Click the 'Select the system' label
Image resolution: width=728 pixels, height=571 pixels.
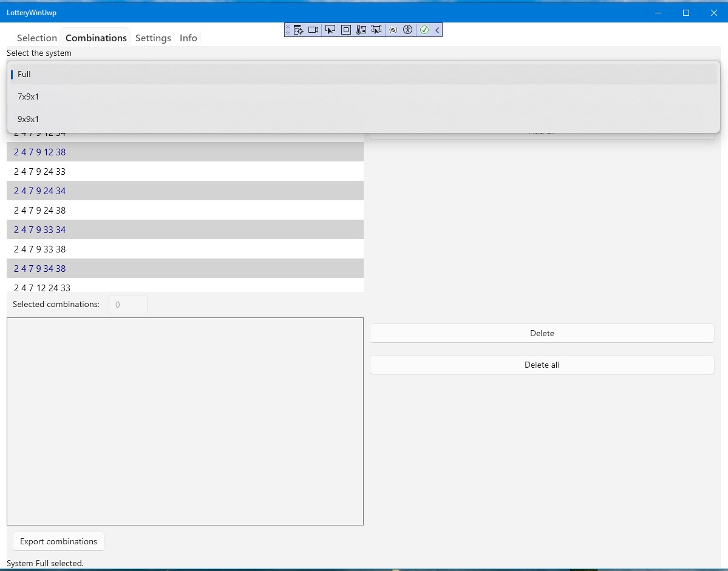coord(39,53)
